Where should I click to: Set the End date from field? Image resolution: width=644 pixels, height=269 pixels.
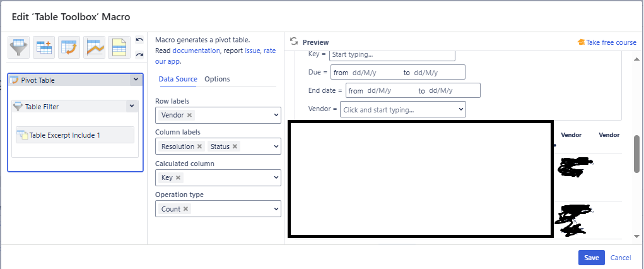[x=379, y=90]
